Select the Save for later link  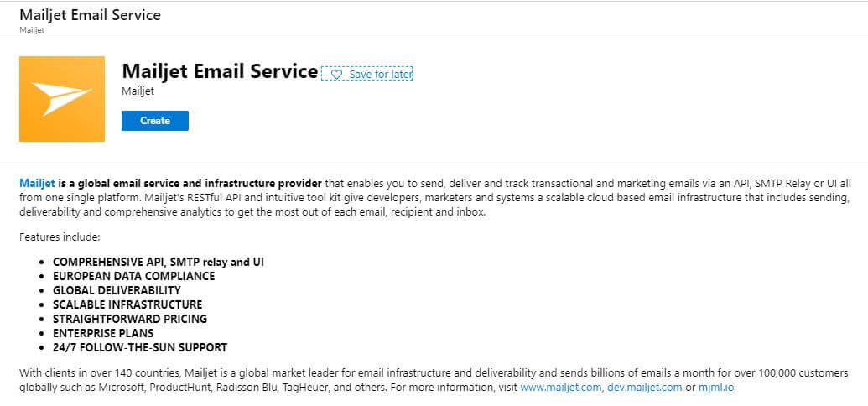[380, 75]
